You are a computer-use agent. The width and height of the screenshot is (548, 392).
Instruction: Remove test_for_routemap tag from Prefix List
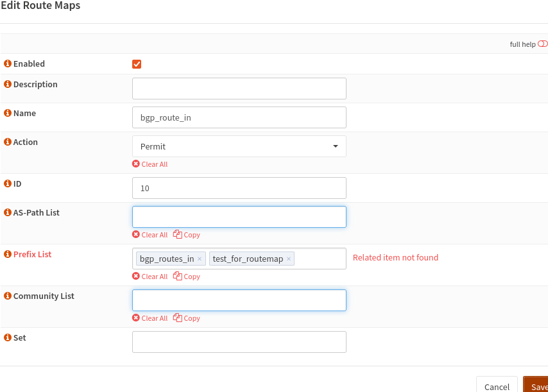[289, 259]
